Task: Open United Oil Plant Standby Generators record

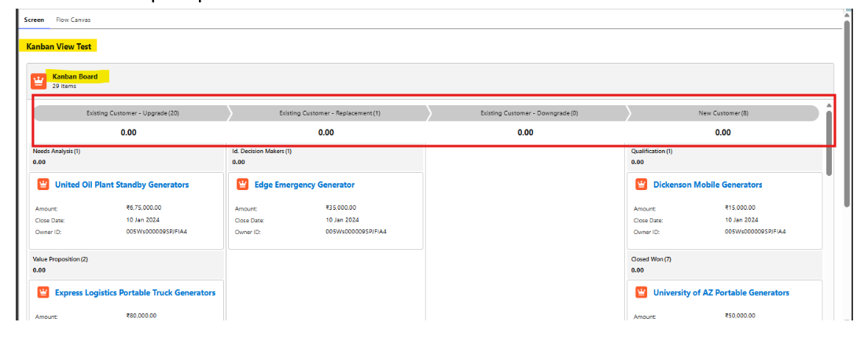Action: point(122,185)
